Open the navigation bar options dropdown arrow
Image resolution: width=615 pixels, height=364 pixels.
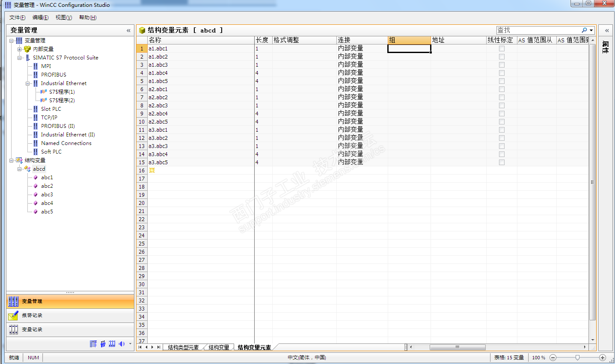pyautogui.click(x=131, y=344)
